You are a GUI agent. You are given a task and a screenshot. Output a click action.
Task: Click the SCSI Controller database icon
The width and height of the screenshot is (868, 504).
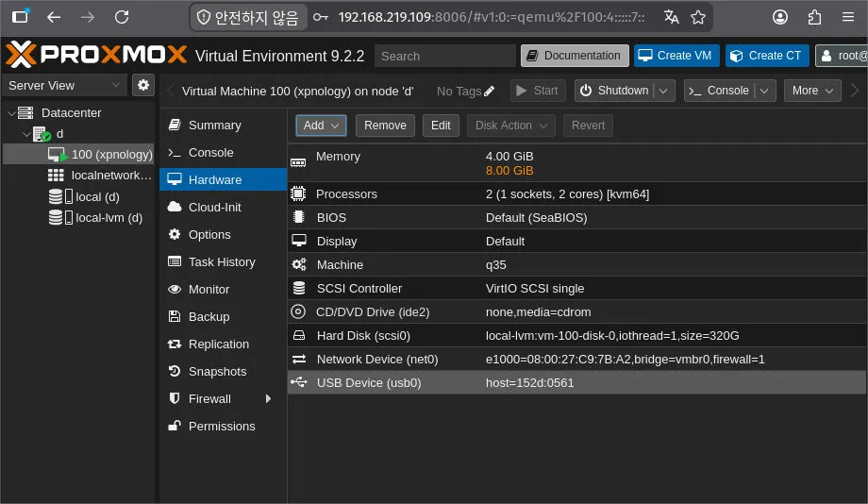click(299, 288)
